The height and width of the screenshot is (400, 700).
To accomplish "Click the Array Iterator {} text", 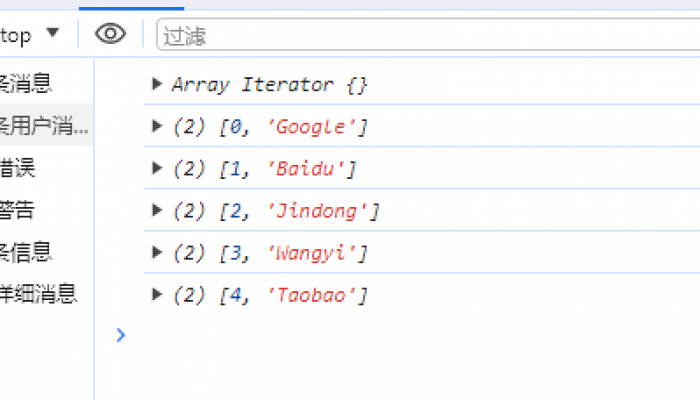I will coord(270,85).
